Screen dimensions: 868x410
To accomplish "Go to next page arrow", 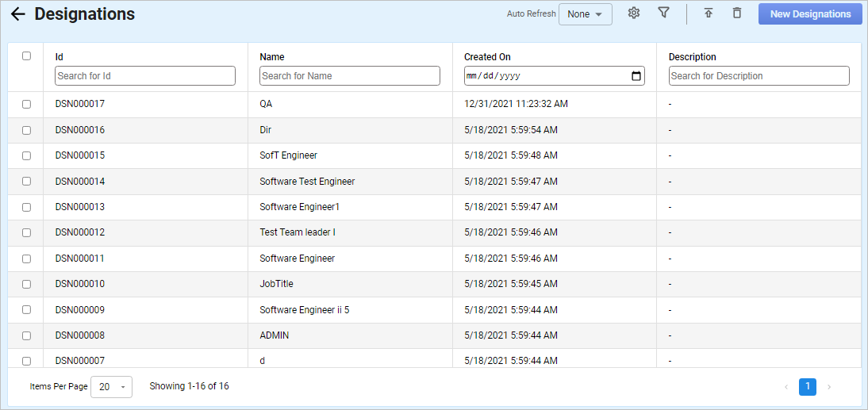I will click(x=829, y=387).
